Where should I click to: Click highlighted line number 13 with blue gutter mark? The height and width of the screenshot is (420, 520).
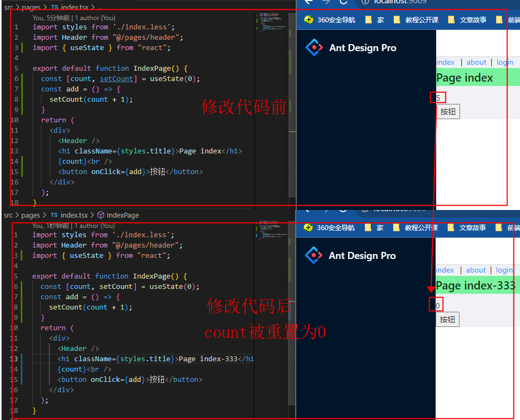tap(14, 359)
